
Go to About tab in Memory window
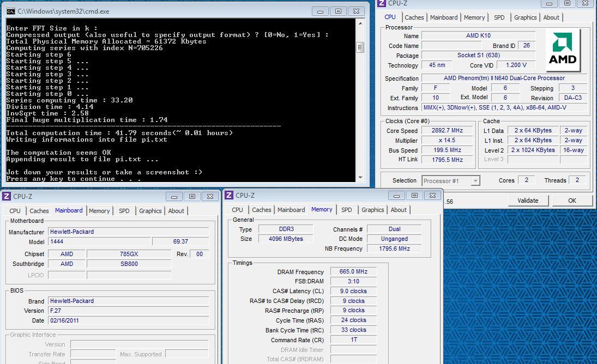[x=398, y=210]
